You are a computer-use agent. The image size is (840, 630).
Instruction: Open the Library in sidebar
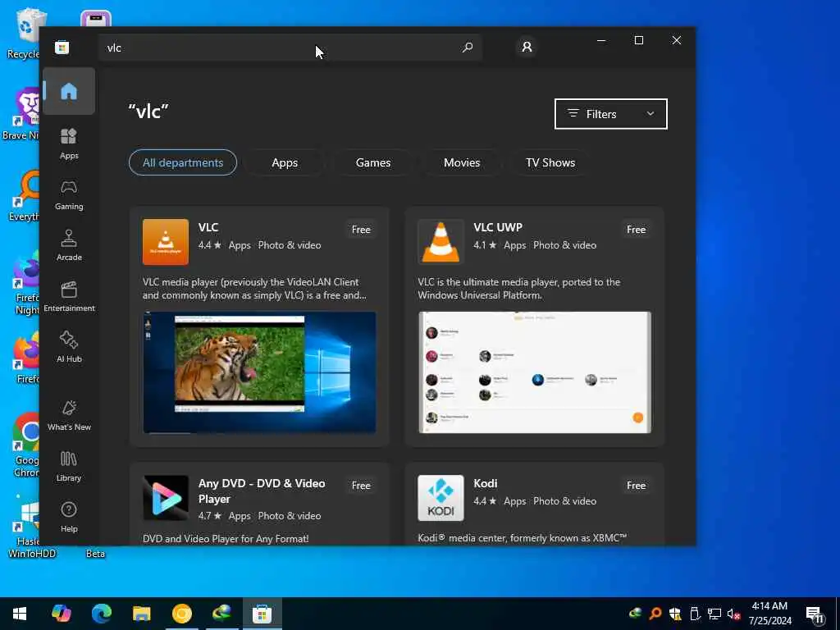69,466
